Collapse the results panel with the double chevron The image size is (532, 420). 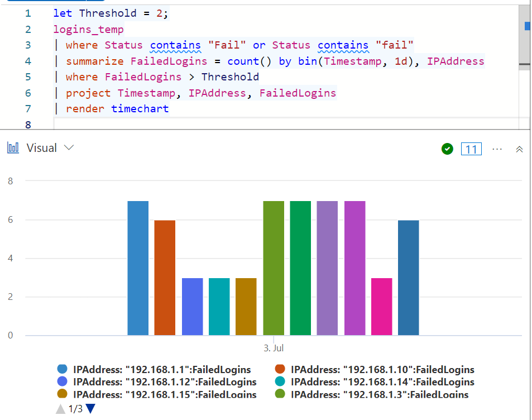(519, 149)
